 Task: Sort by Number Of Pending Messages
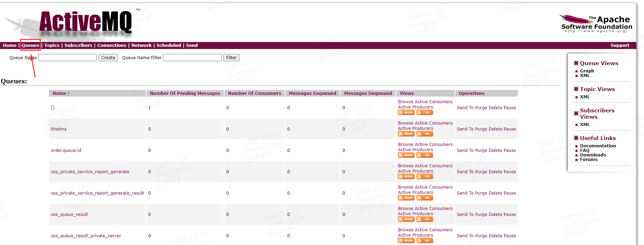185,93
